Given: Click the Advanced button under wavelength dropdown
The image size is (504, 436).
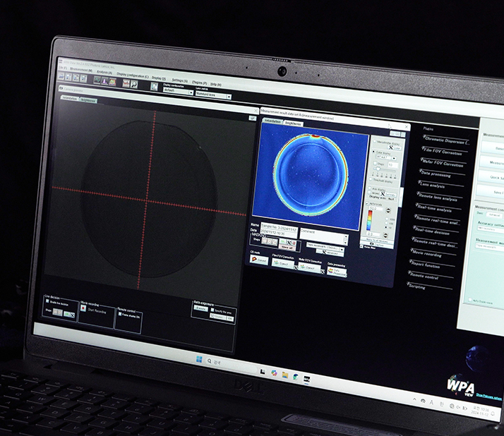Looking at the screenshot, I should click(330, 253).
